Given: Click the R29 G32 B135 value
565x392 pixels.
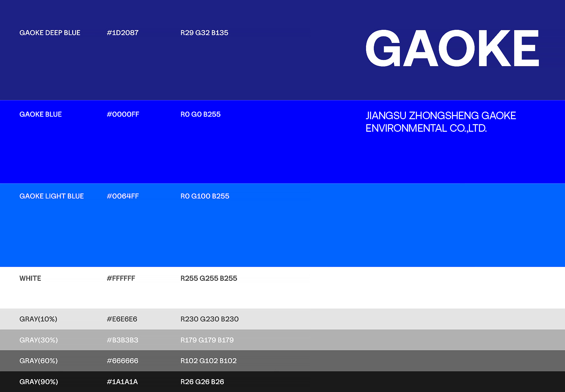Looking at the screenshot, I should pyautogui.click(x=204, y=33).
